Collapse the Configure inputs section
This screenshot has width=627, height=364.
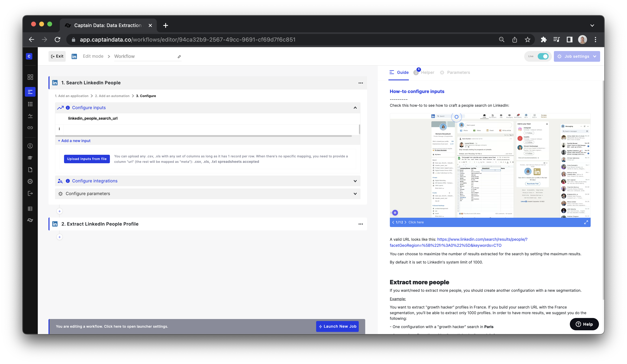355,108
